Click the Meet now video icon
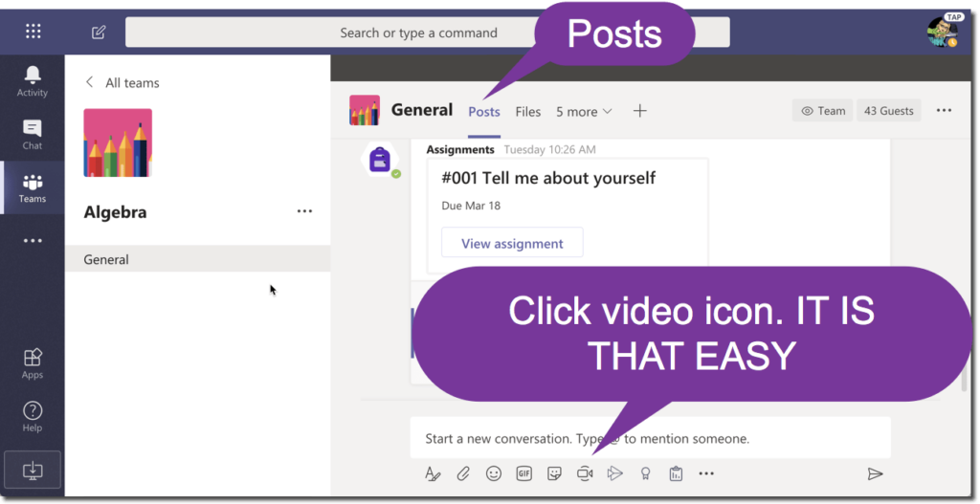Screen dimensions: 980x504 click(585, 474)
